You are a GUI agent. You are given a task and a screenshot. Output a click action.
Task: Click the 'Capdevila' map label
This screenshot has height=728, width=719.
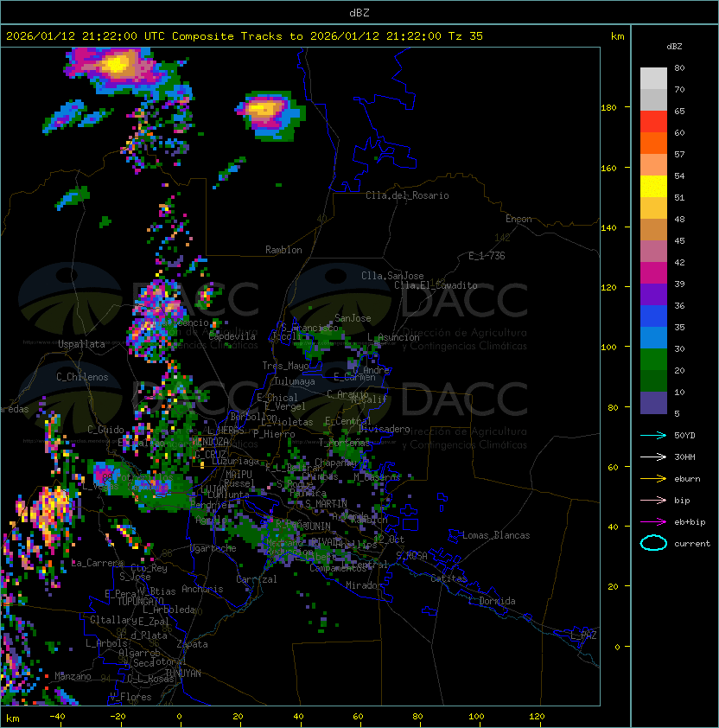tap(232, 336)
